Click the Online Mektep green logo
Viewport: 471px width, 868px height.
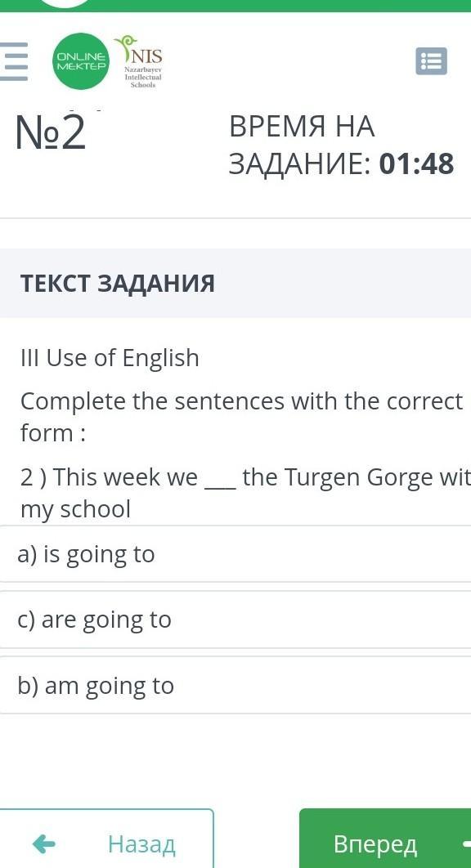(81, 61)
